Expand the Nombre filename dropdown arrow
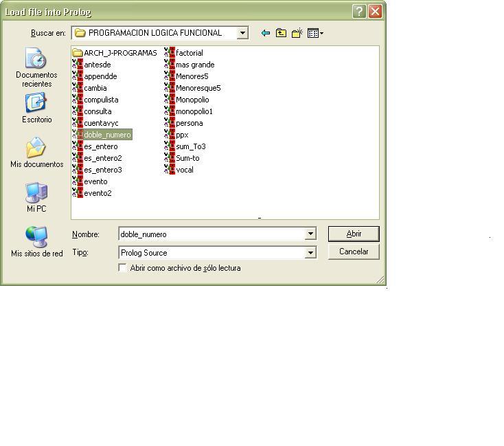Viewport: 504px width, 446px height. [x=310, y=234]
